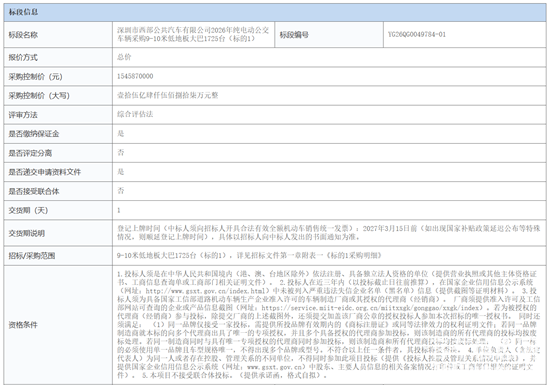Click the bid section name text for 标的1

tap(193, 34)
